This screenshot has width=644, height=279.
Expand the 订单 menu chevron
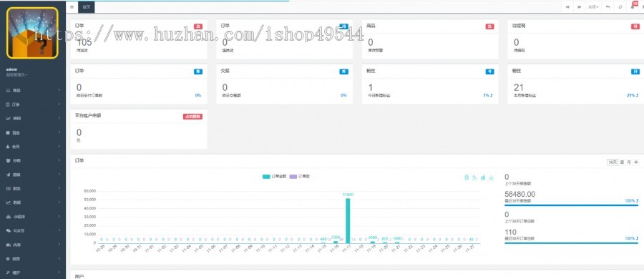click(x=59, y=104)
